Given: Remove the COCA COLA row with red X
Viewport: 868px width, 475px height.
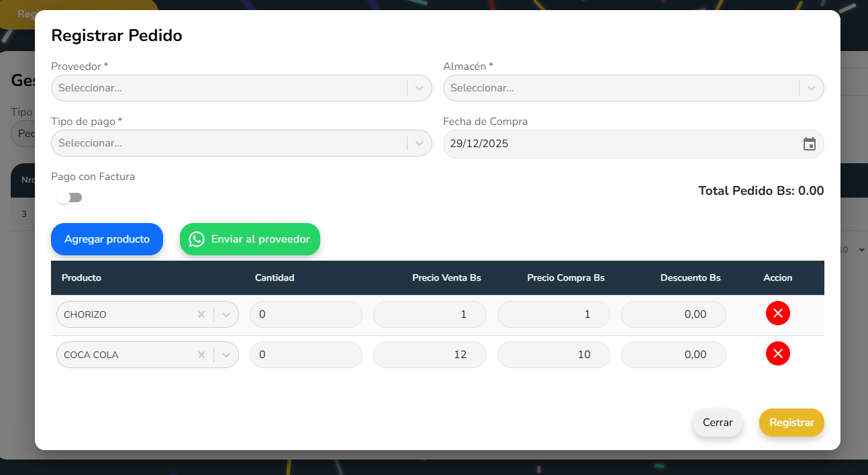Looking at the screenshot, I should click(777, 353).
